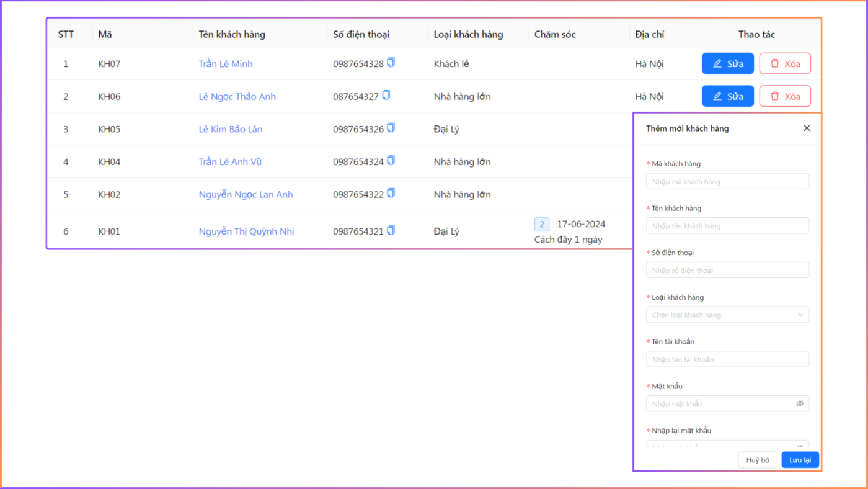This screenshot has width=868, height=489.
Task: Close the Thêm mới khách hàng panel
Action: click(807, 128)
